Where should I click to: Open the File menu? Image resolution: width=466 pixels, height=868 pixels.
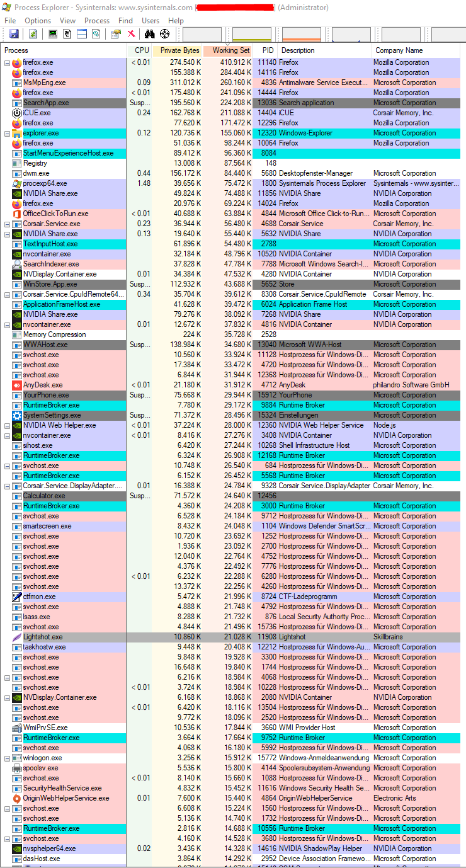pos(10,21)
